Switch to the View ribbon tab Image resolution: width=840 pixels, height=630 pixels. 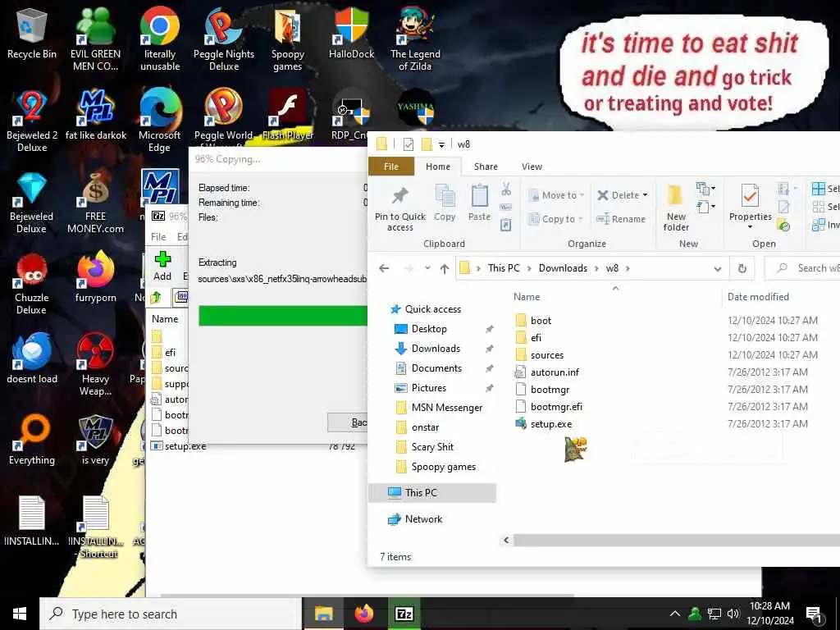pos(532,167)
